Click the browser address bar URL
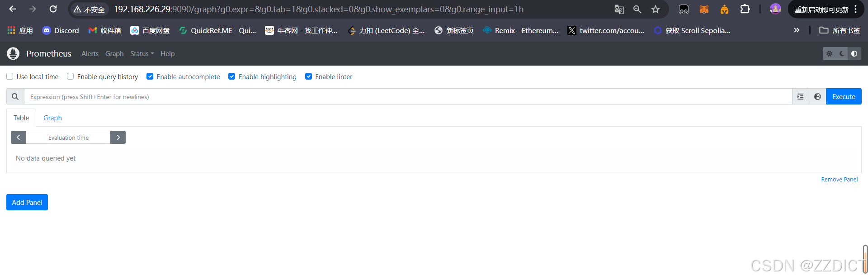Screen dimensions: 868x280 tap(318, 9)
